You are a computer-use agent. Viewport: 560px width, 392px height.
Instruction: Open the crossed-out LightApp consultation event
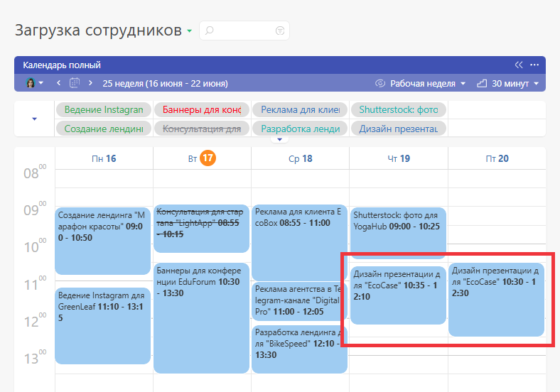point(201,229)
